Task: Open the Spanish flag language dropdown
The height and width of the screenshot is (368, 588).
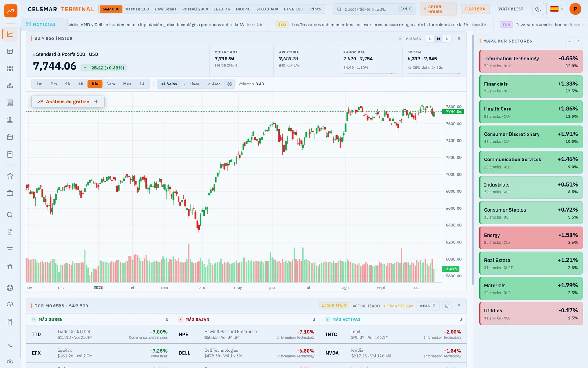Action: tap(557, 9)
